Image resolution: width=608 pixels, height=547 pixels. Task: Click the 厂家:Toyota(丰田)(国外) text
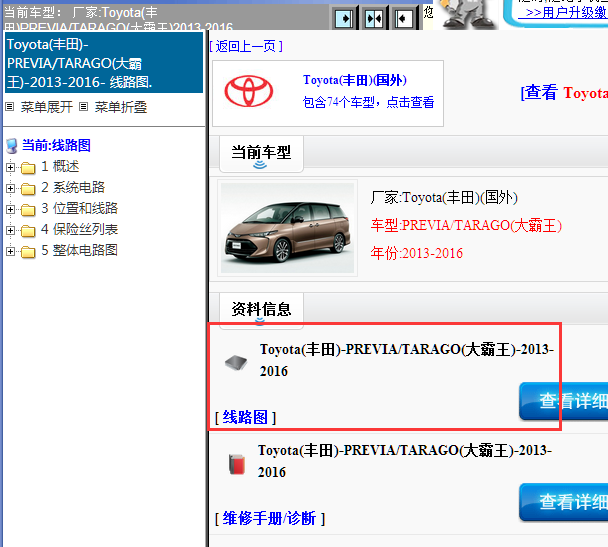444,198
